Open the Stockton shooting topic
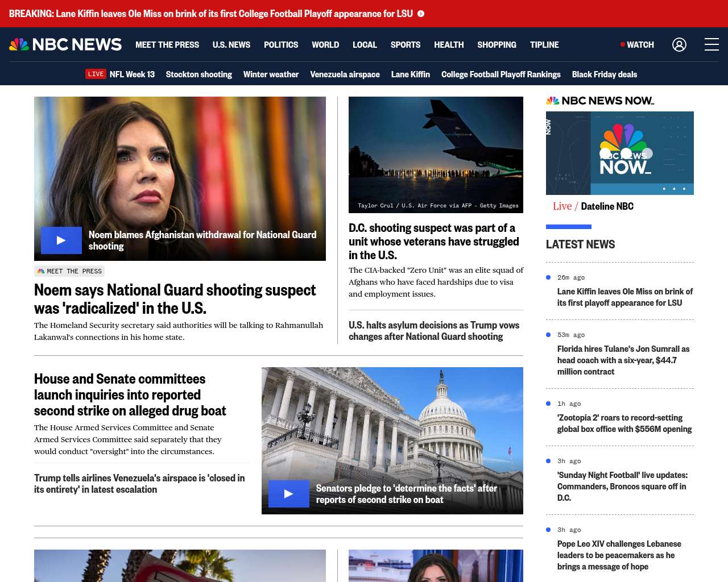The width and height of the screenshot is (728, 582). [199, 74]
